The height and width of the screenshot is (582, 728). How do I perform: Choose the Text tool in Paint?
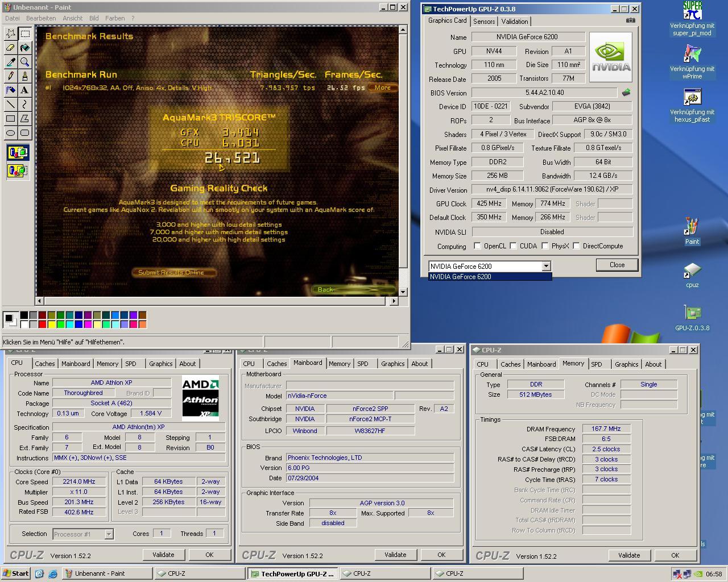pos(25,90)
